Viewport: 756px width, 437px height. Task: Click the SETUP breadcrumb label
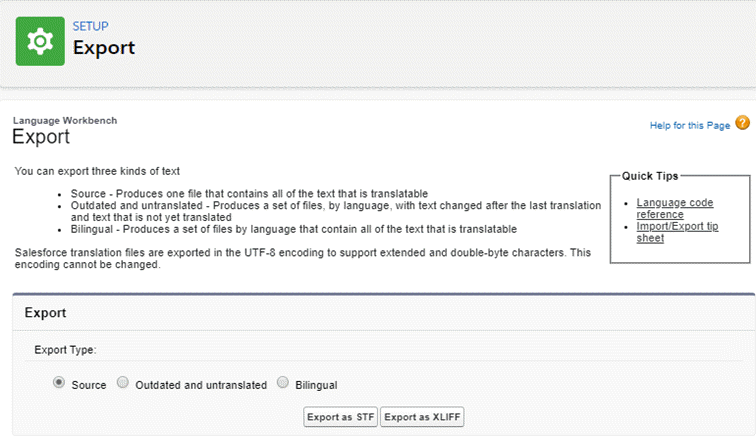[90, 26]
